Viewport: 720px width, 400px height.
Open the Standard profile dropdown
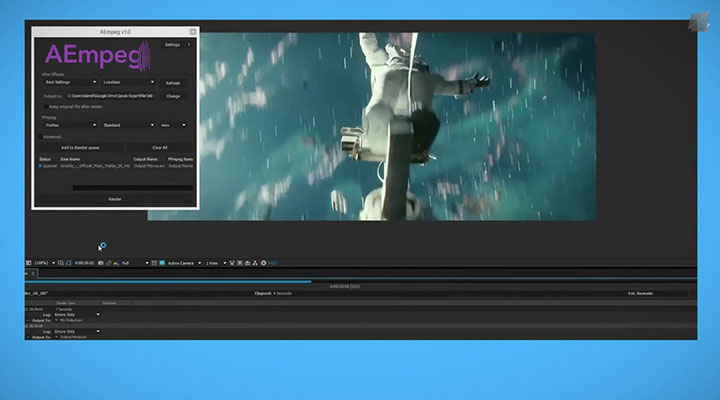pos(128,125)
